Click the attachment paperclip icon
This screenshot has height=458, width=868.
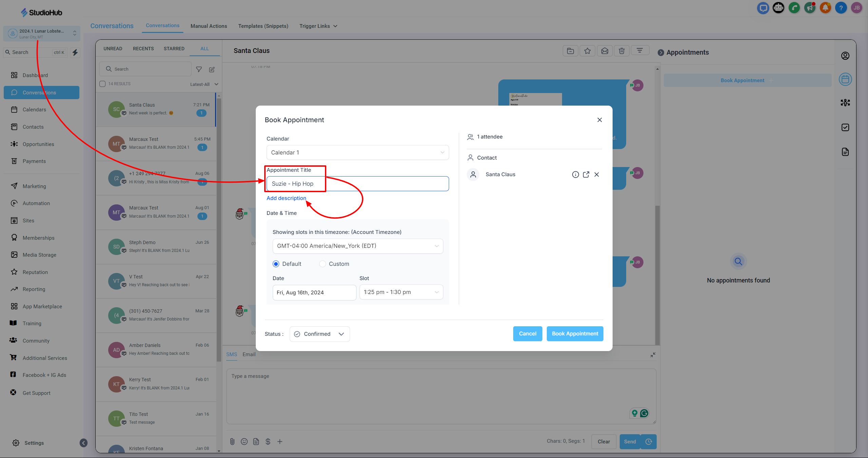232,441
